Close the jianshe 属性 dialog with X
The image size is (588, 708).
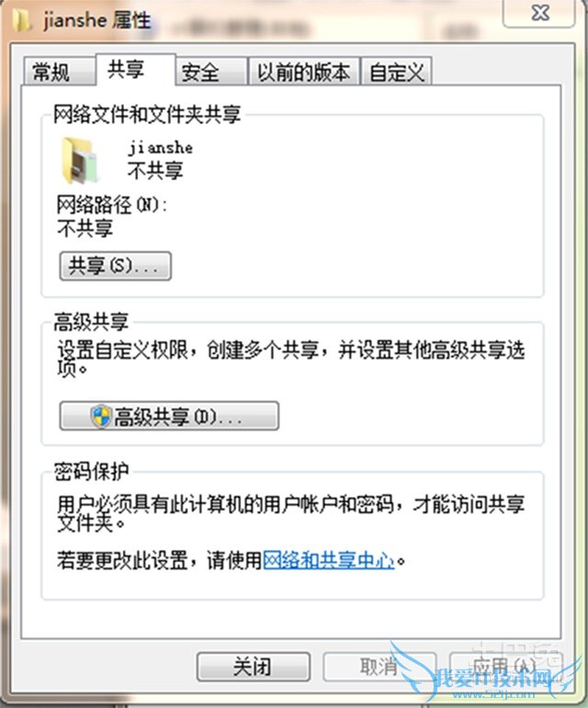coord(539,13)
